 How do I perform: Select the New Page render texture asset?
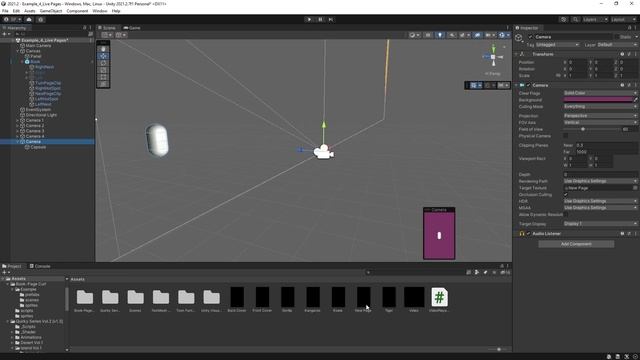(x=363, y=300)
